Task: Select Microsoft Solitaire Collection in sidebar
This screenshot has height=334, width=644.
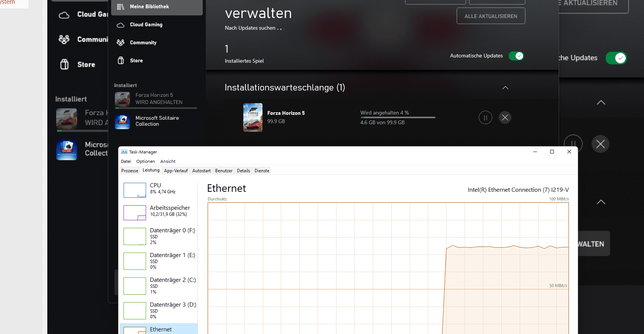Action: click(x=156, y=121)
